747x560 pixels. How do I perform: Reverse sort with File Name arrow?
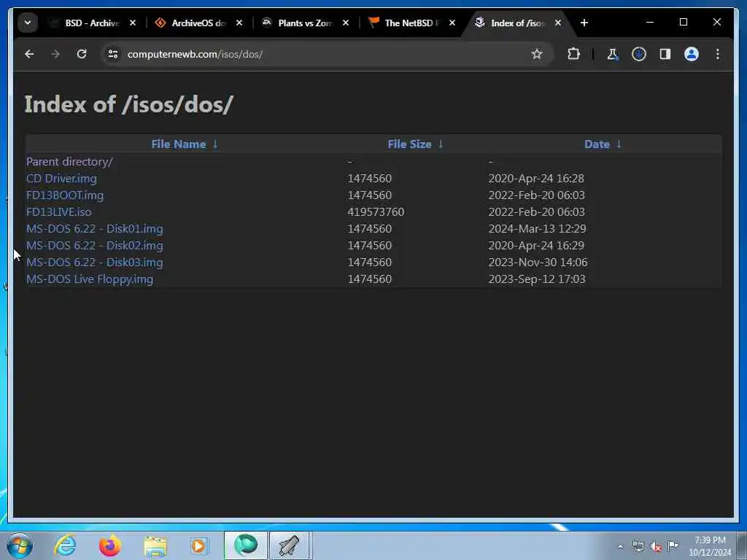point(215,144)
